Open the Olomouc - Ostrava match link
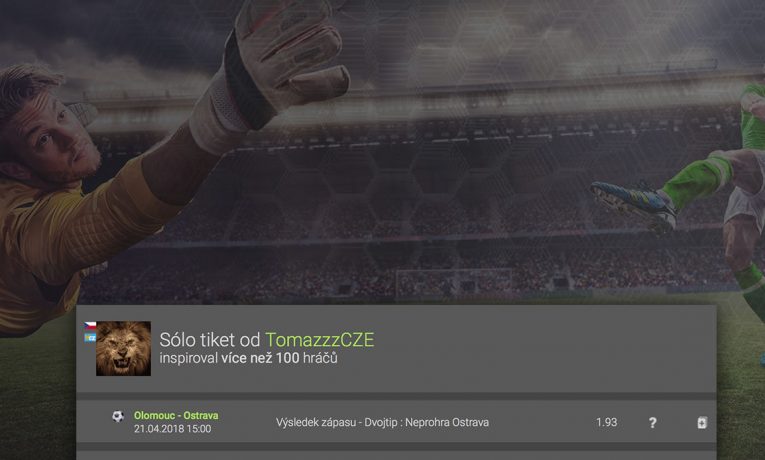The height and width of the screenshot is (460, 765). pyautogui.click(x=176, y=416)
